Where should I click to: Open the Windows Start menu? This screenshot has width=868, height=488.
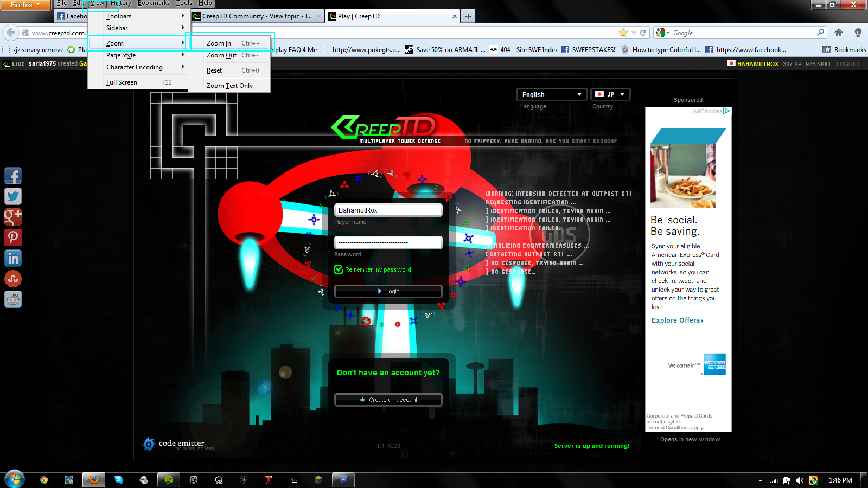[15, 479]
